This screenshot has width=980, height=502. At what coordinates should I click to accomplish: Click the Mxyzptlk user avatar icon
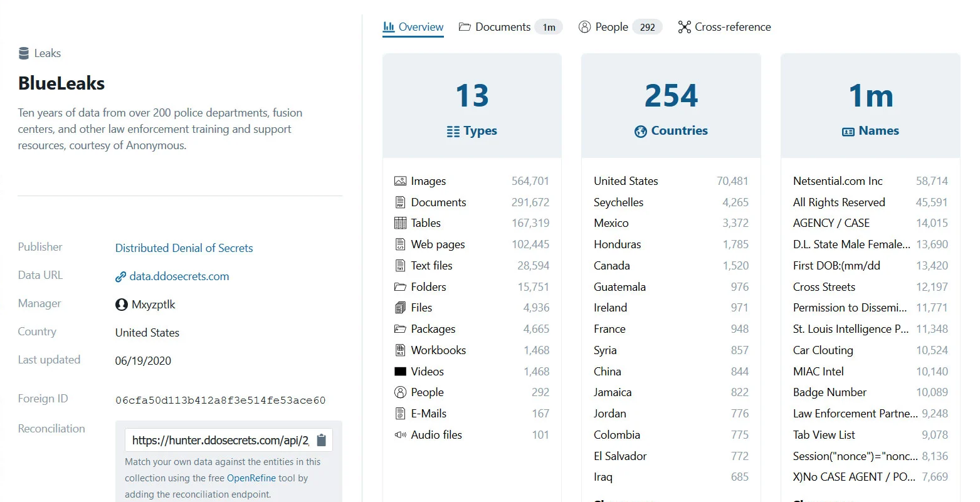click(122, 305)
